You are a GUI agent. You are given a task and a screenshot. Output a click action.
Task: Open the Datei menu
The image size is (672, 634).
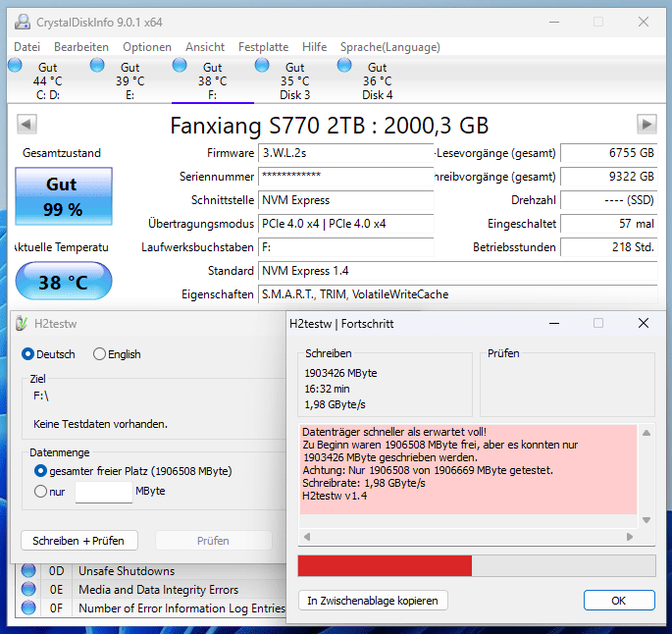pyautogui.click(x=27, y=47)
